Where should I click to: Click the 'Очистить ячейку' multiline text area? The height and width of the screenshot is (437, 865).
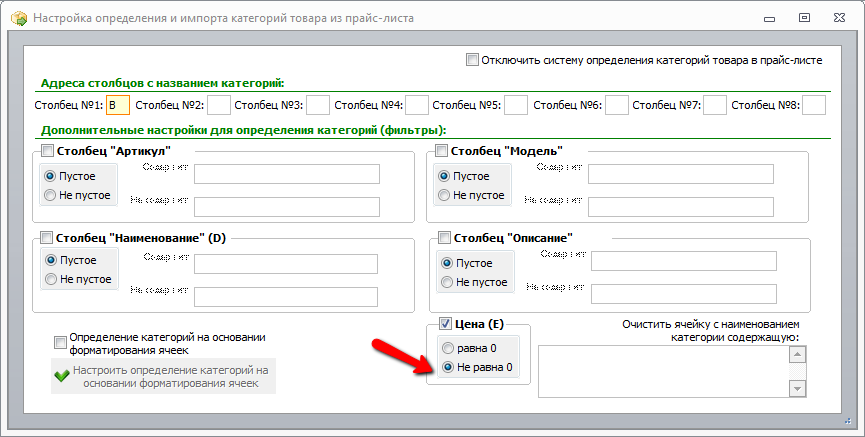coord(664,371)
